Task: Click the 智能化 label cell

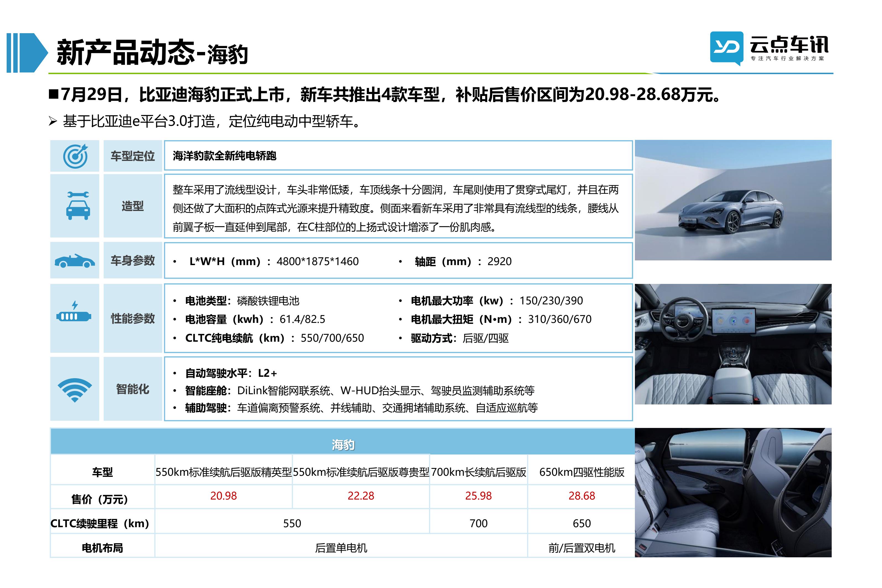Action: [x=133, y=389]
